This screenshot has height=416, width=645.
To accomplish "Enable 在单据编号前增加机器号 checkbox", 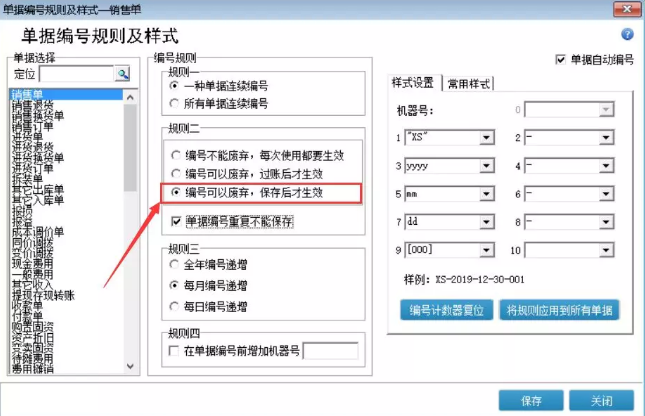I will pyautogui.click(x=174, y=351).
